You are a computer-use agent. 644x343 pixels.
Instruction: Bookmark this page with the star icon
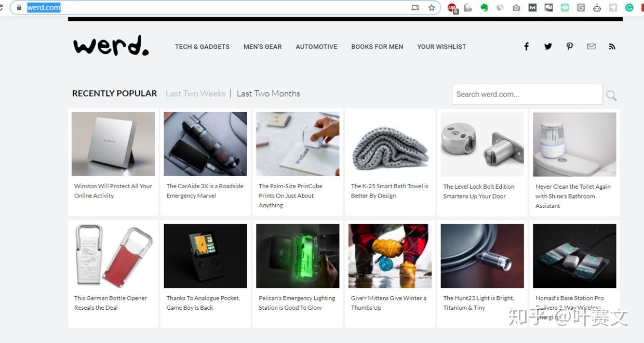[432, 8]
